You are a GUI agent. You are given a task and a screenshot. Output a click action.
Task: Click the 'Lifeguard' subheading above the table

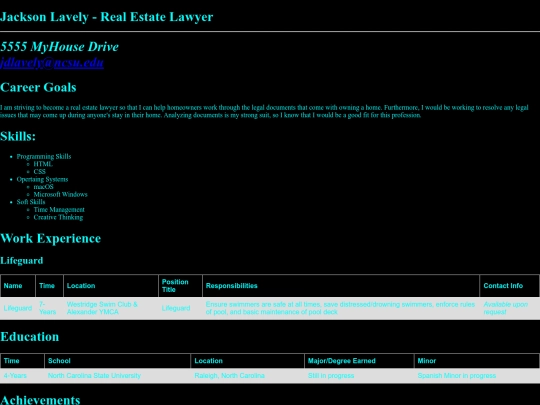[22, 260]
